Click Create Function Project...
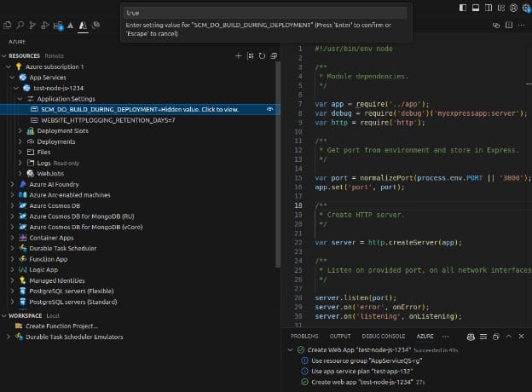This screenshot has width=532, height=392. click(x=61, y=326)
